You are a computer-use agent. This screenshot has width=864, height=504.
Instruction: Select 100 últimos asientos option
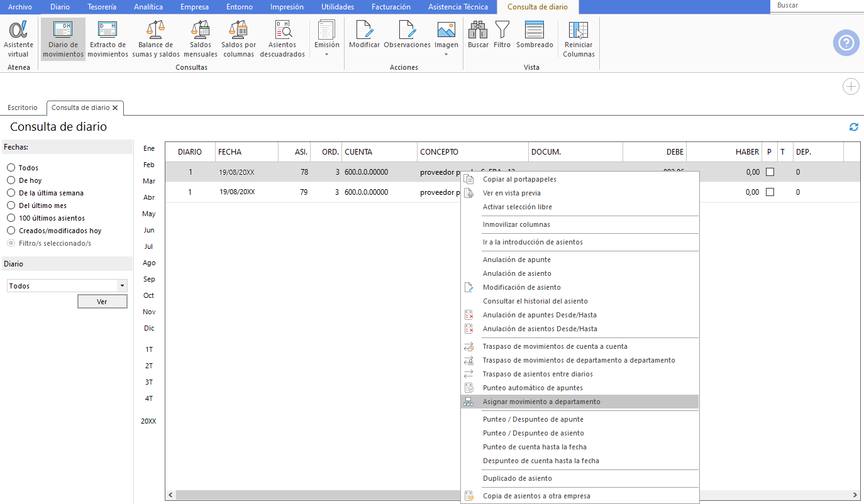[x=11, y=218]
